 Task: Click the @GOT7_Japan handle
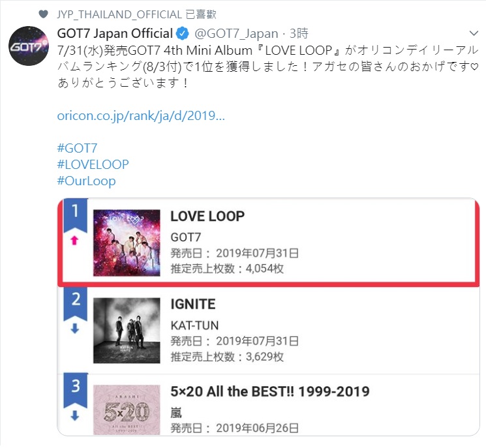tap(237, 34)
